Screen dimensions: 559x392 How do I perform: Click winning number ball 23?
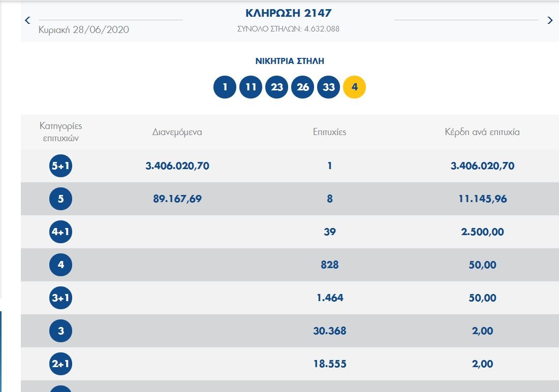[x=276, y=87]
